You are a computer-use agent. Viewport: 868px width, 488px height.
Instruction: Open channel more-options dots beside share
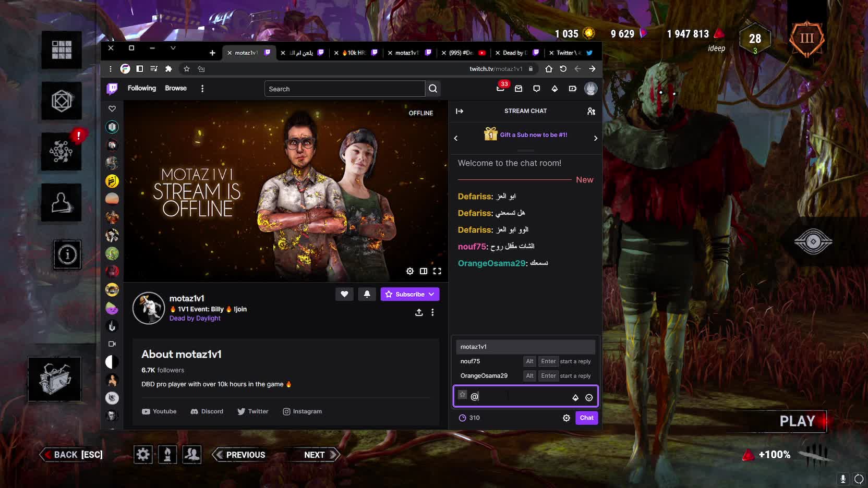[432, 312]
